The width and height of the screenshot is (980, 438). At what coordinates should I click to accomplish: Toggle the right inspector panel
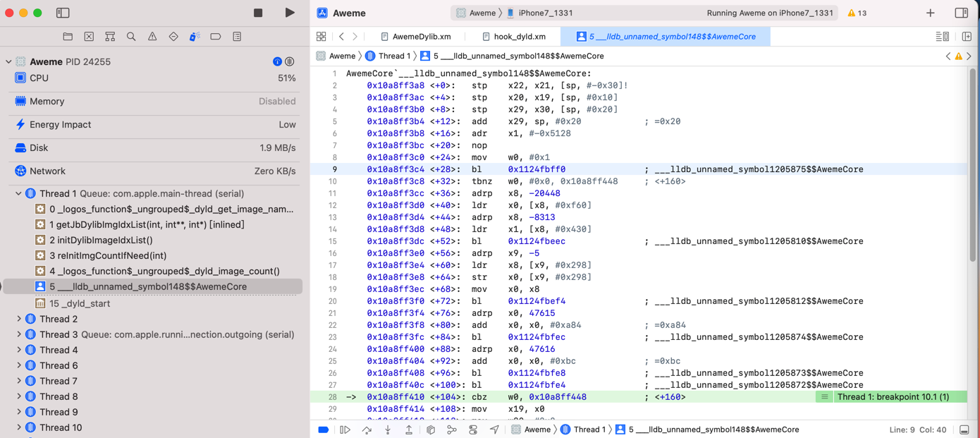(x=962, y=13)
